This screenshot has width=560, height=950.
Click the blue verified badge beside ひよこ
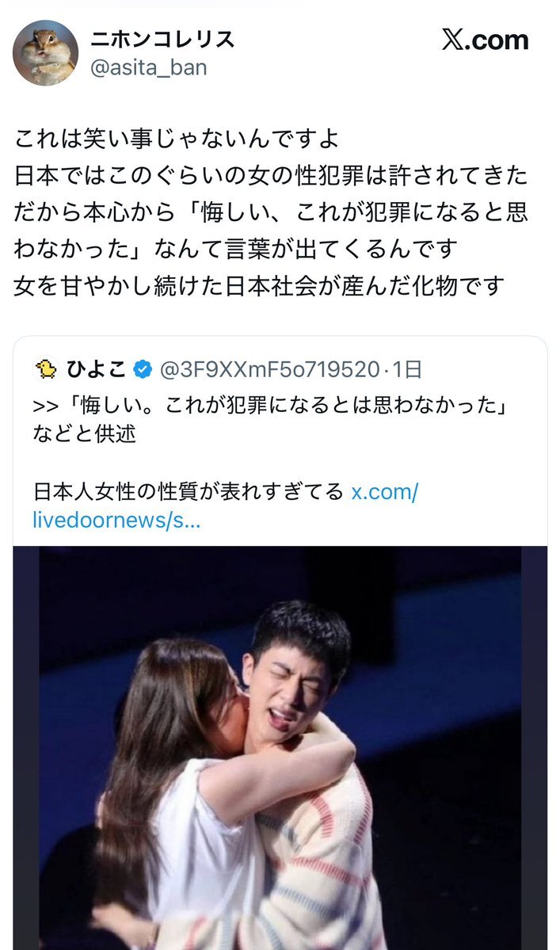pos(143,369)
